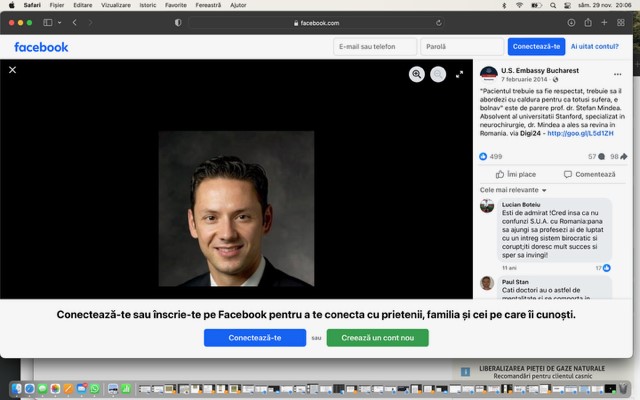
Task: Open the Bluetooth menu bar icon
Action: [504, 5]
